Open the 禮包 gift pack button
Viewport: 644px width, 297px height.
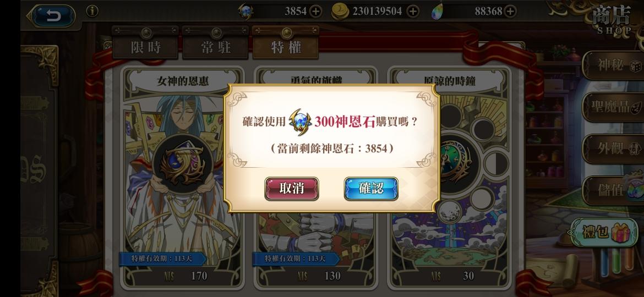coord(603,232)
